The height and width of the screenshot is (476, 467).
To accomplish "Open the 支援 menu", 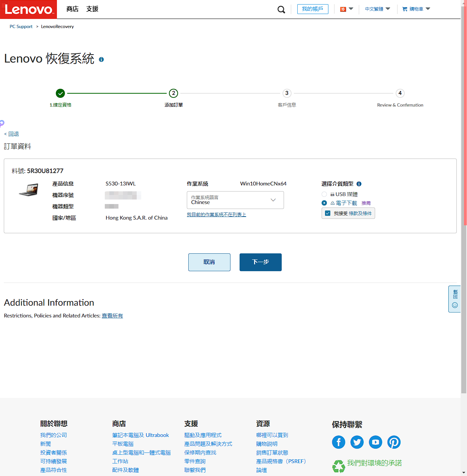I will click(x=92, y=9).
